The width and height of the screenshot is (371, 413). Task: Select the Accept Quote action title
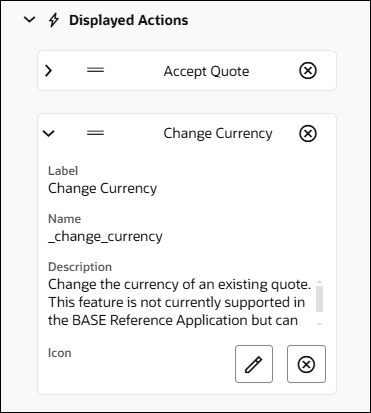(x=206, y=71)
